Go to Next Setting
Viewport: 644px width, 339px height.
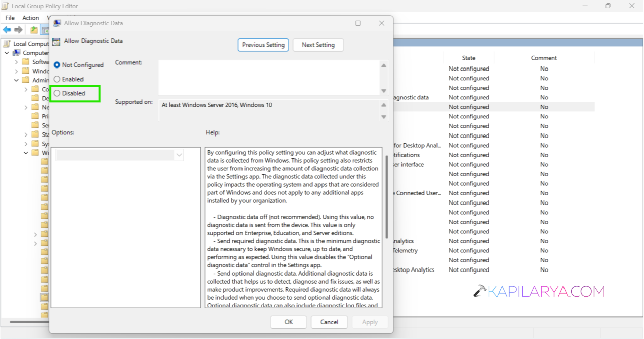point(318,45)
